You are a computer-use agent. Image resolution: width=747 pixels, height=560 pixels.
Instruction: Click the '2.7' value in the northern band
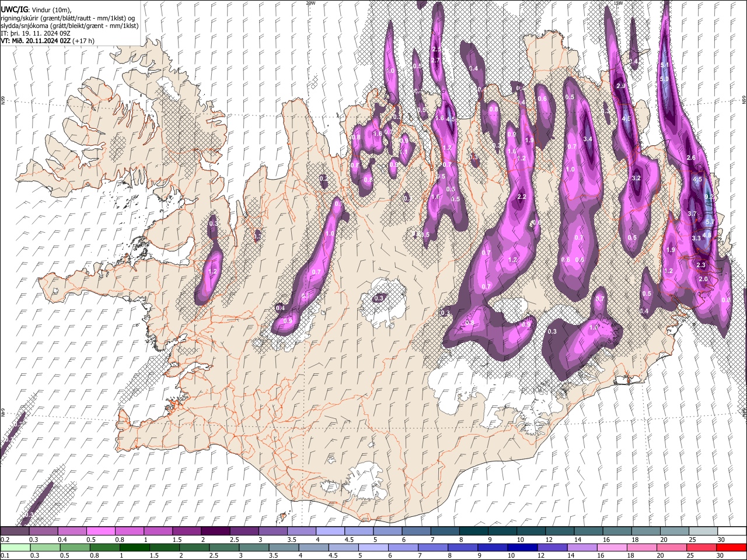[x=435, y=60]
